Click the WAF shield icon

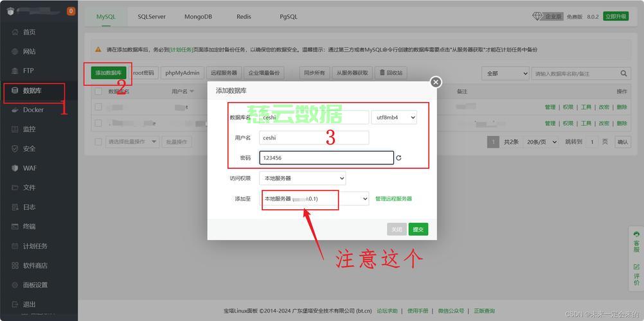tap(15, 168)
